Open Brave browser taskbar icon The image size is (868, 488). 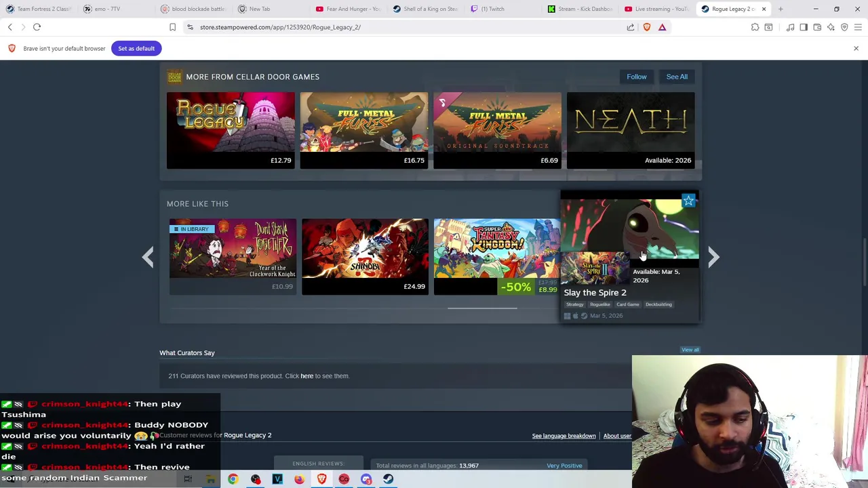tap(321, 479)
